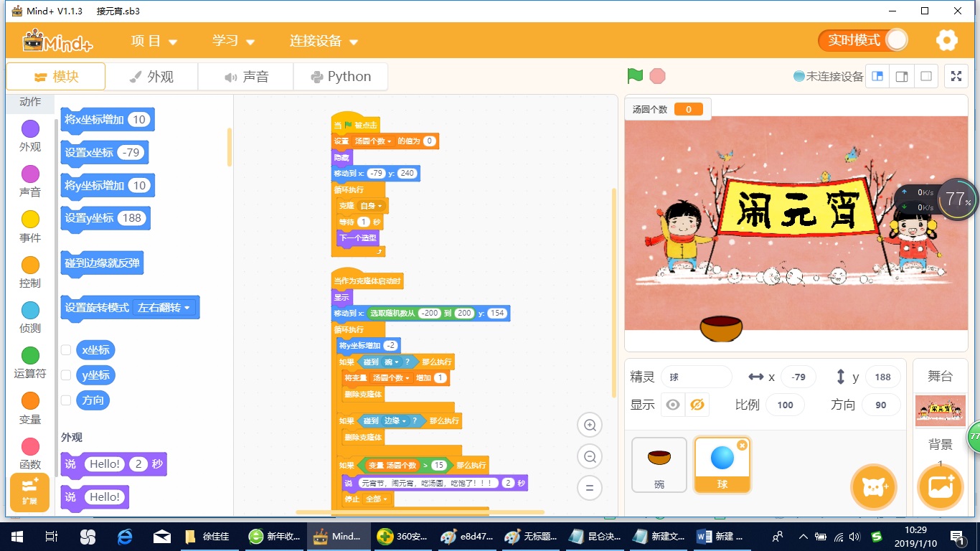980x551 pixels.
Task: Switch to the 外观 tab
Action: [151, 77]
